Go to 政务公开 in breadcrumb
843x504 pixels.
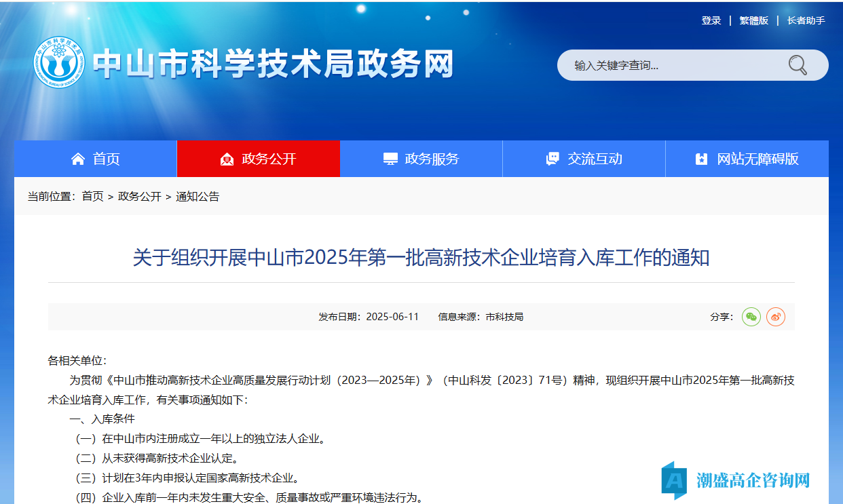[140, 197]
